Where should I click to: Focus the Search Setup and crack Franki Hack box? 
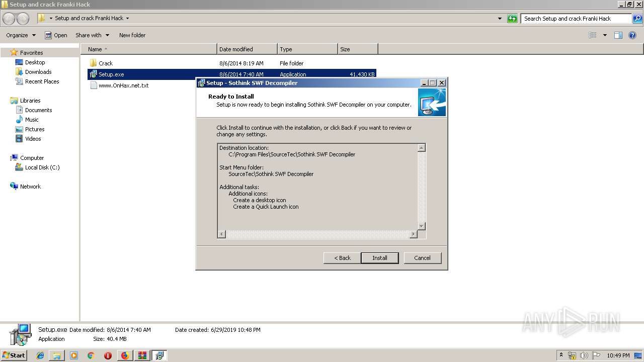[x=576, y=19]
